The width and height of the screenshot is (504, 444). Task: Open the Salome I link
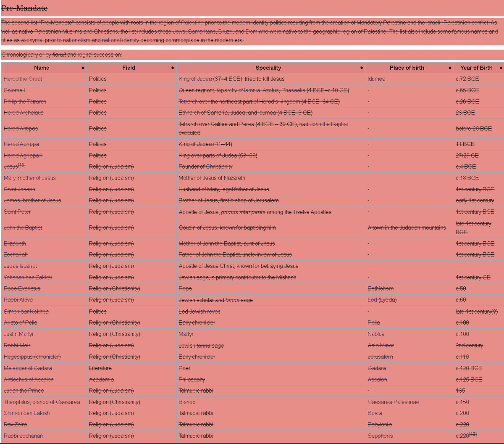[x=14, y=90]
